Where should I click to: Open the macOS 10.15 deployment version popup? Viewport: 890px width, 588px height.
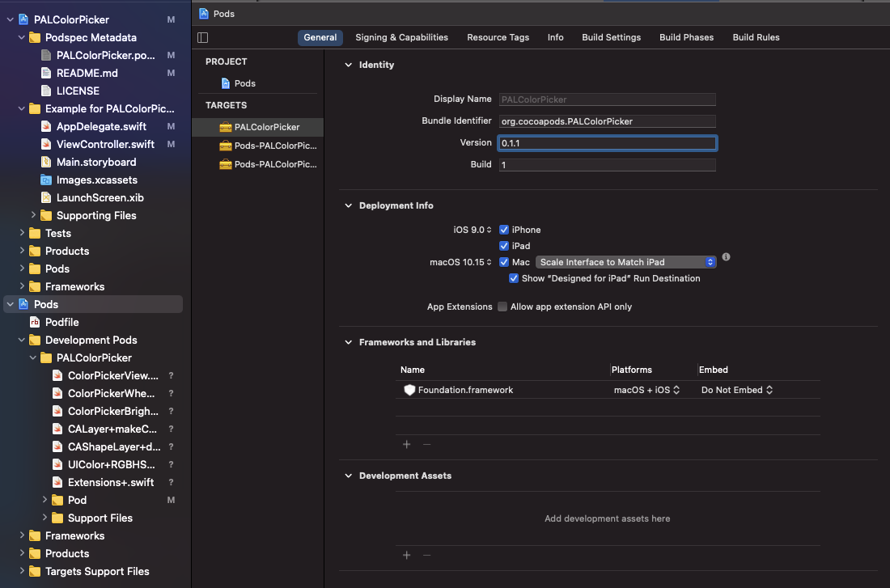pyautogui.click(x=461, y=262)
